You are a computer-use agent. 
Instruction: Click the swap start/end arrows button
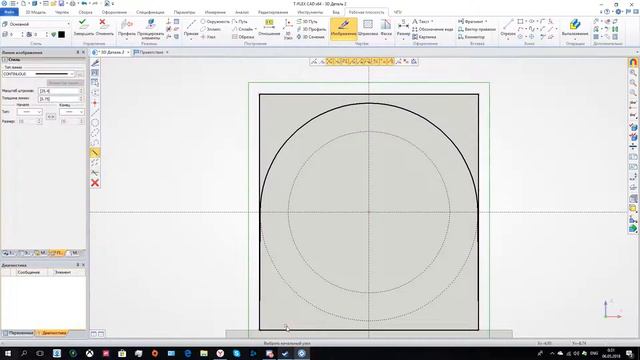coord(51,117)
